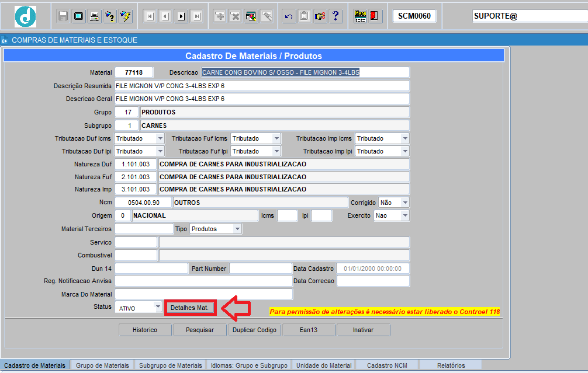
Task: Click the Subgrupo code field
Action: pos(127,126)
